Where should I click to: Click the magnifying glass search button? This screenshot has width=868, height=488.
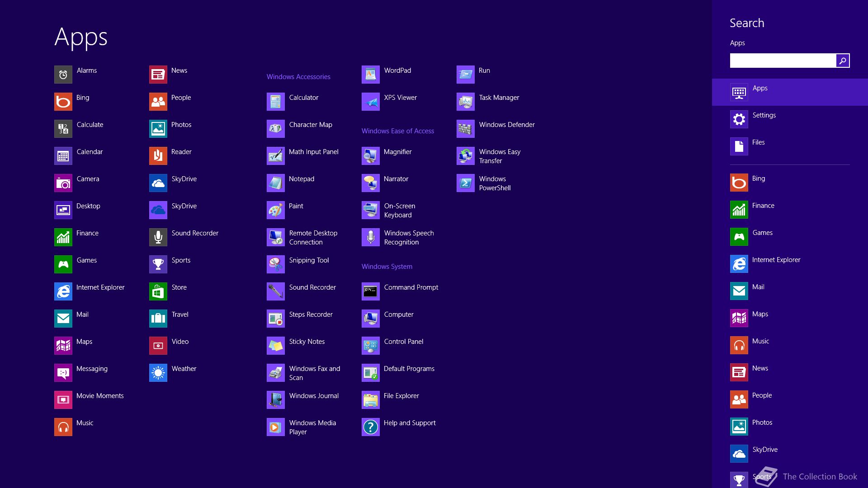[843, 61]
